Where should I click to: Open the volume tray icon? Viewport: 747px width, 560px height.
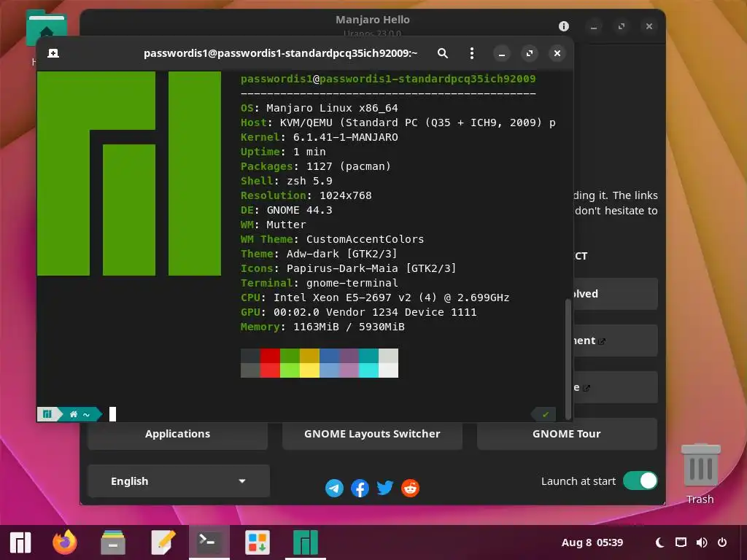pyautogui.click(x=702, y=542)
